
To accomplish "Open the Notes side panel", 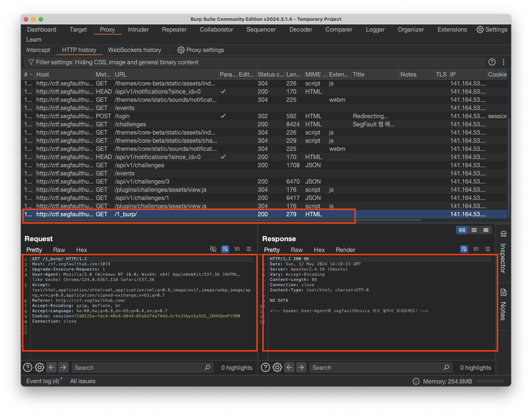I will click(503, 304).
